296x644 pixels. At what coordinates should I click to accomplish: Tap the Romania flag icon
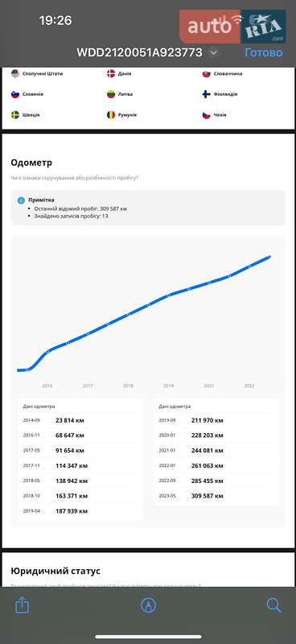111,115
